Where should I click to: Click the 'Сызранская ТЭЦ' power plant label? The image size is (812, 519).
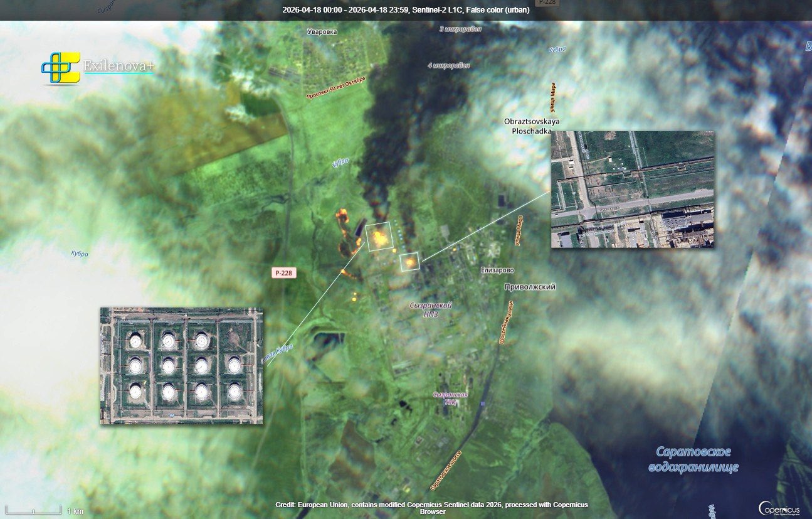click(x=450, y=399)
